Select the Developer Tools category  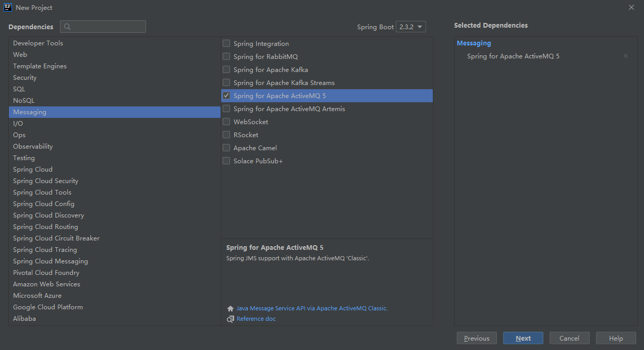point(38,43)
